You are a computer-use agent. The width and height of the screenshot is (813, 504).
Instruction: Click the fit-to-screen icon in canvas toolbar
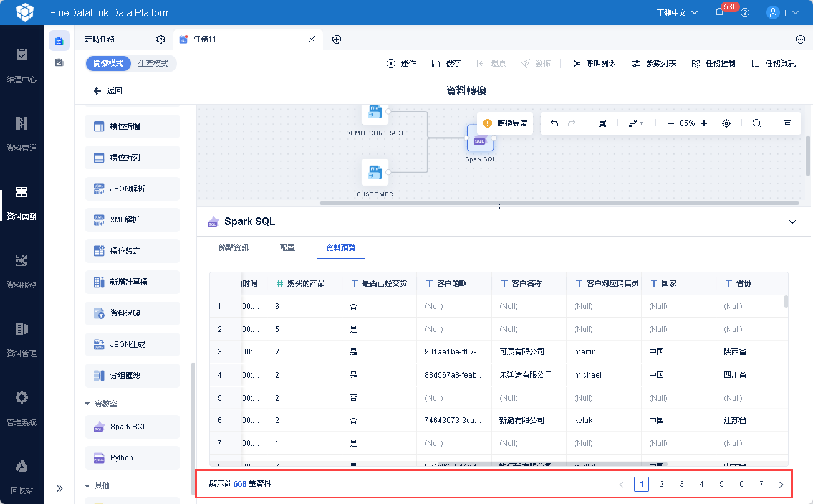coord(602,123)
